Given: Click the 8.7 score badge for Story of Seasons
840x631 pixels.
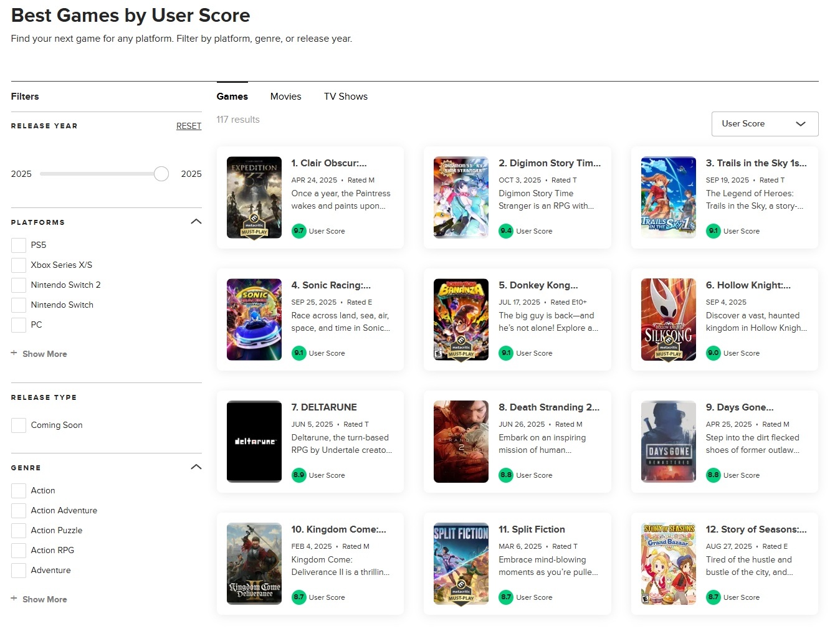Looking at the screenshot, I should 713,597.
